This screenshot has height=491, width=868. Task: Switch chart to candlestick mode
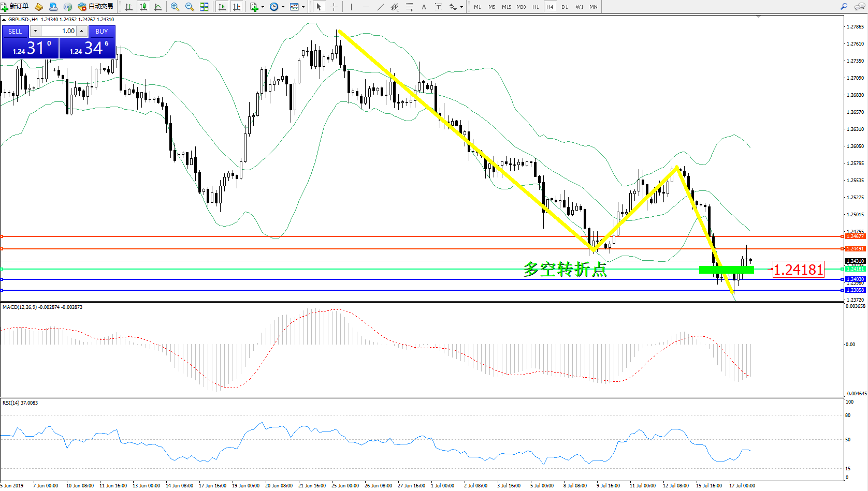pos(143,7)
